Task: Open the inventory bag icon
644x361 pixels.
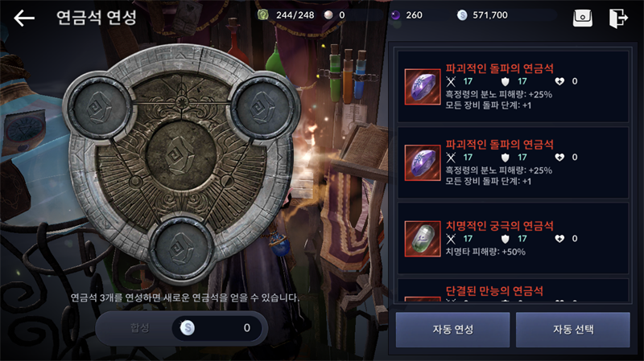Action: click(x=582, y=18)
